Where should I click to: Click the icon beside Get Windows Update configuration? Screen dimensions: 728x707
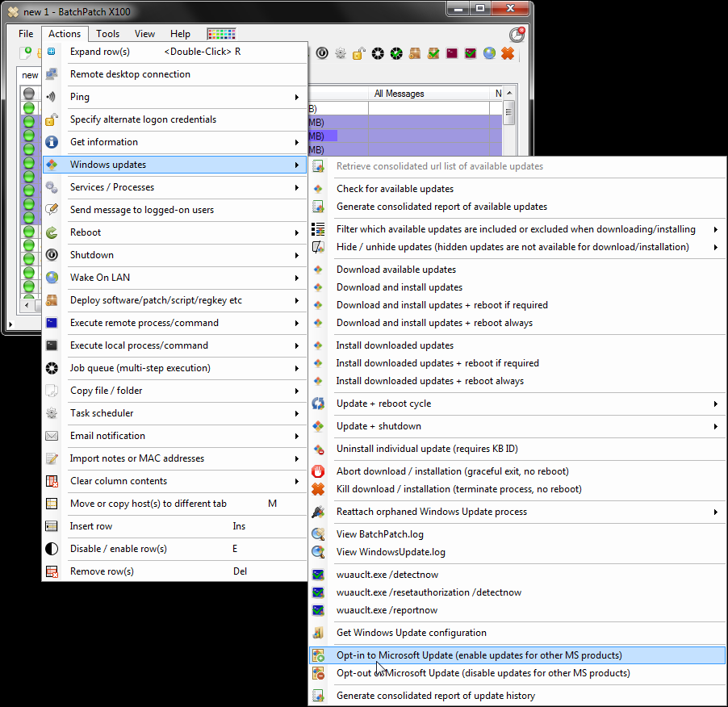(318, 633)
